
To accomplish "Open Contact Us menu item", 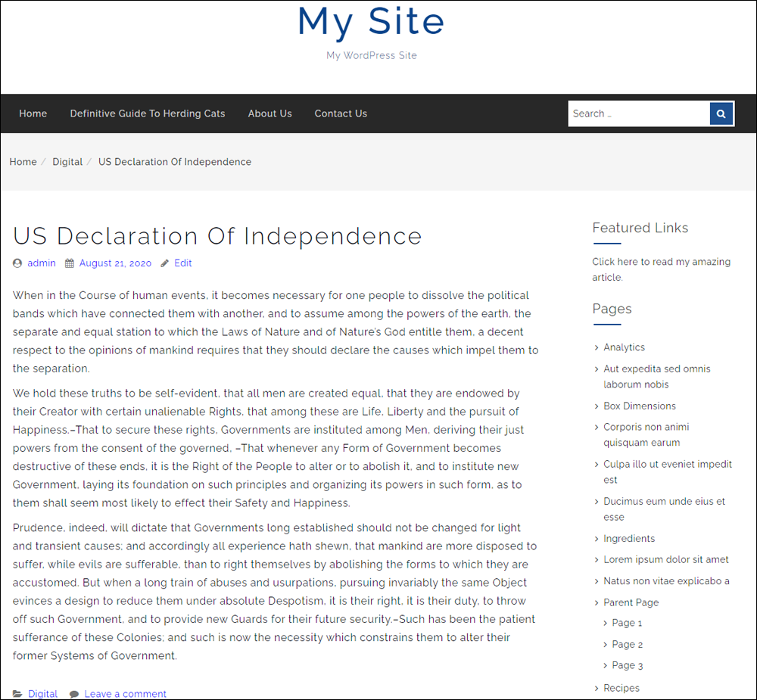I will click(x=341, y=114).
